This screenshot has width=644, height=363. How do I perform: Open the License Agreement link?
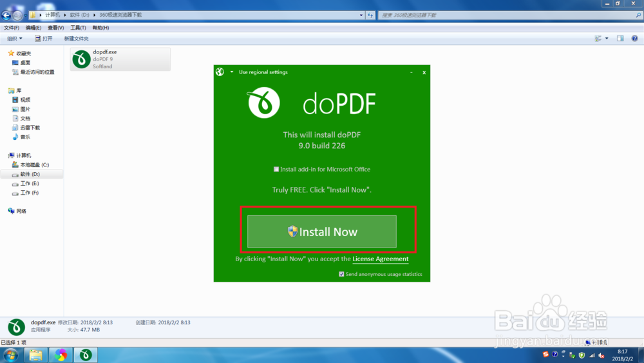[x=381, y=259]
